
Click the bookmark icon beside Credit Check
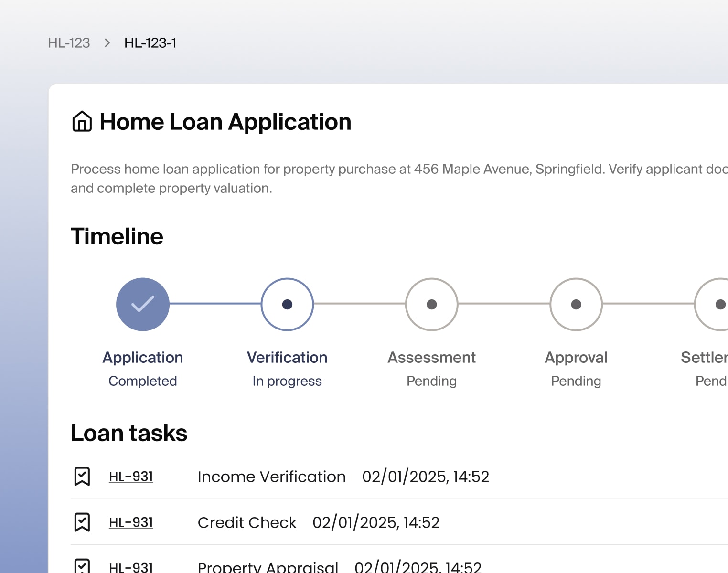pos(83,522)
